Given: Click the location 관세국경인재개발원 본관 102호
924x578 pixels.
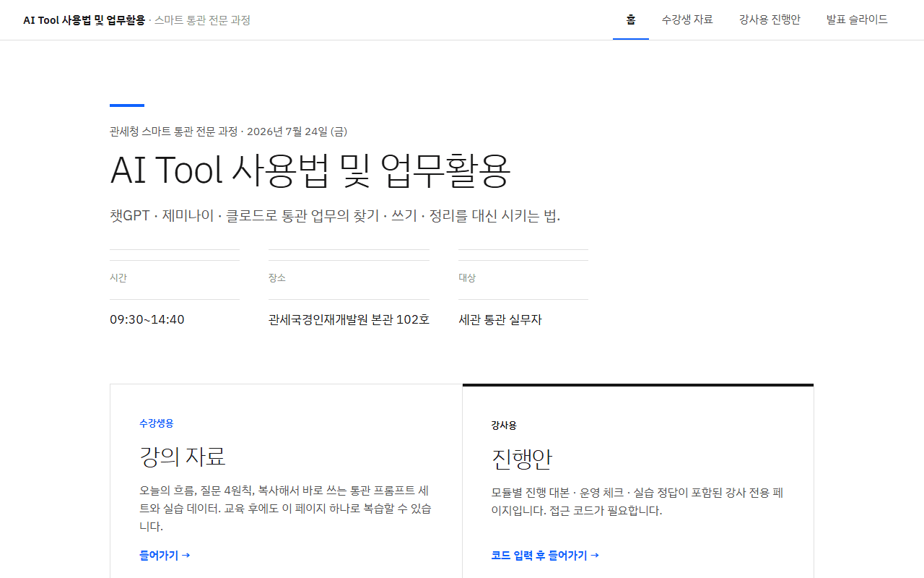Looking at the screenshot, I should click(x=349, y=319).
